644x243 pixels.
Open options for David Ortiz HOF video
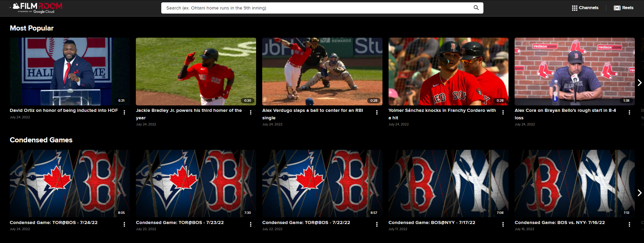coord(124,112)
